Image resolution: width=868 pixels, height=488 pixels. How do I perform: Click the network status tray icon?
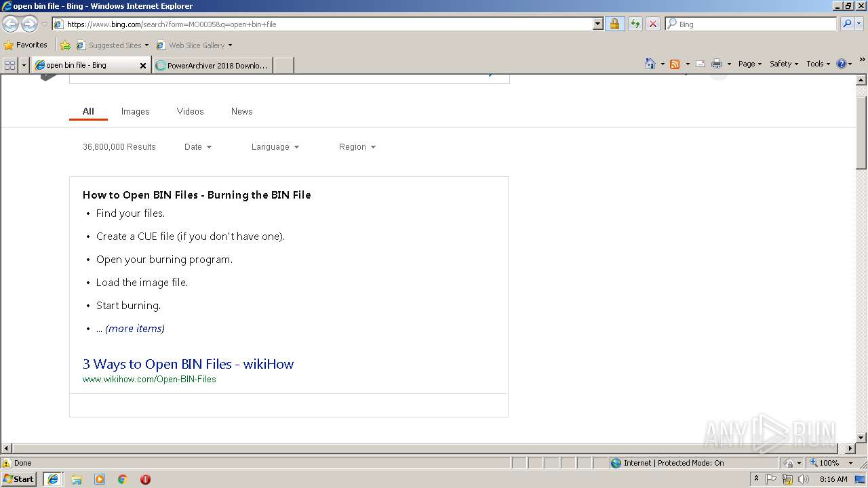(x=787, y=479)
